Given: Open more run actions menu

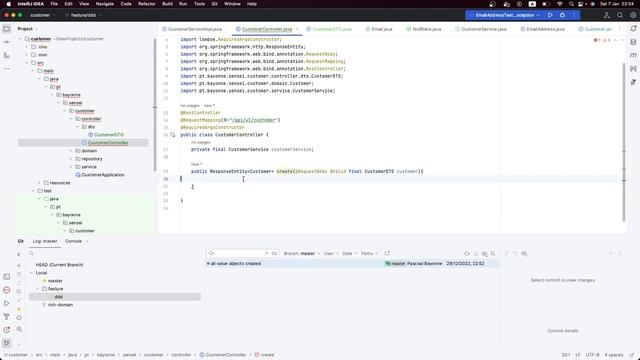Looking at the screenshot, I should coord(574,15).
